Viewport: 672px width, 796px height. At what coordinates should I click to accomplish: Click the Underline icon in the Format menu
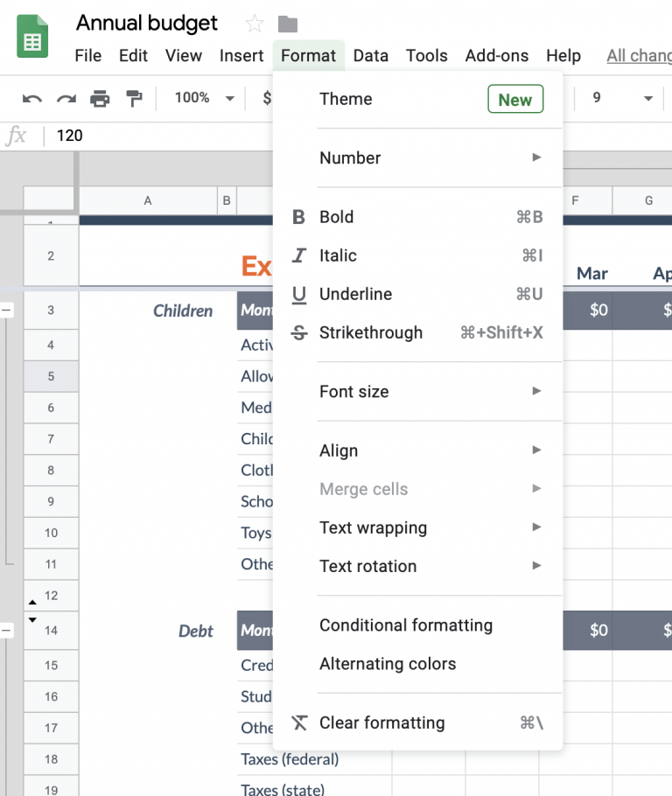point(300,294)
